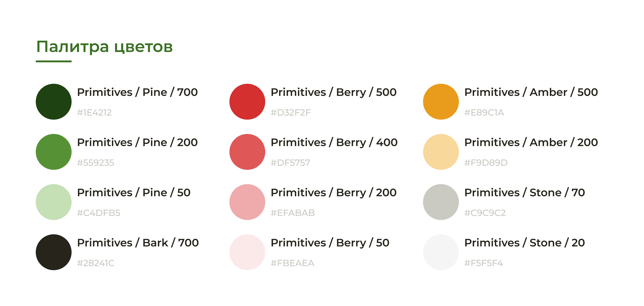This screenshot has width=644, height=306.
Task: Click the 'Палитра цветов' heading
Action: pos(104,47)
